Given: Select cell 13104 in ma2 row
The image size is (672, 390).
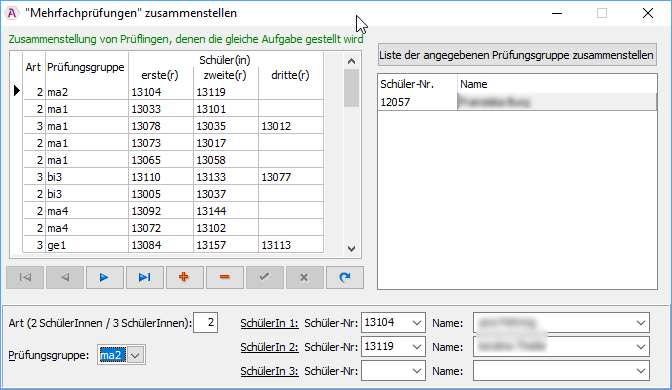Looking at the screenshot, I should [161, 92].
